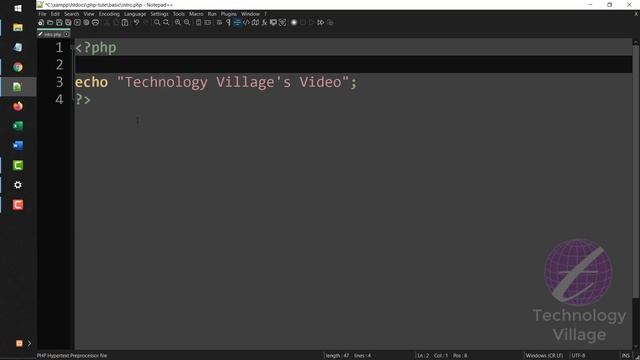Undo the last edit with Undo icon
The width and height of the screenshot is (640, 360).
(x=136, y=22)
